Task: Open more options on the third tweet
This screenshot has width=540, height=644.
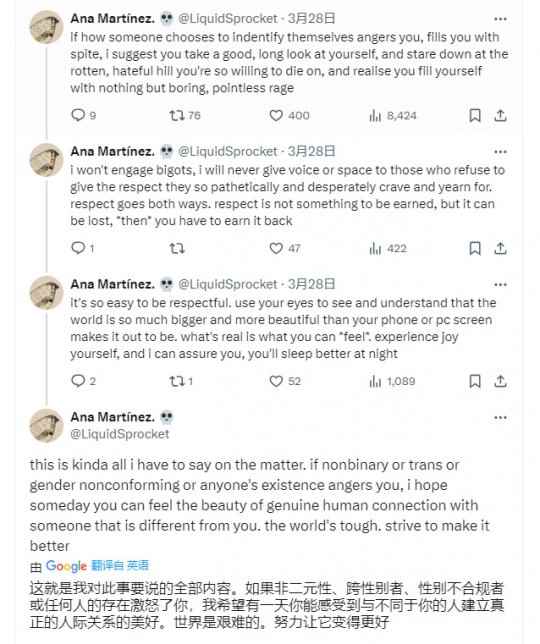Action: click(500, 285)
